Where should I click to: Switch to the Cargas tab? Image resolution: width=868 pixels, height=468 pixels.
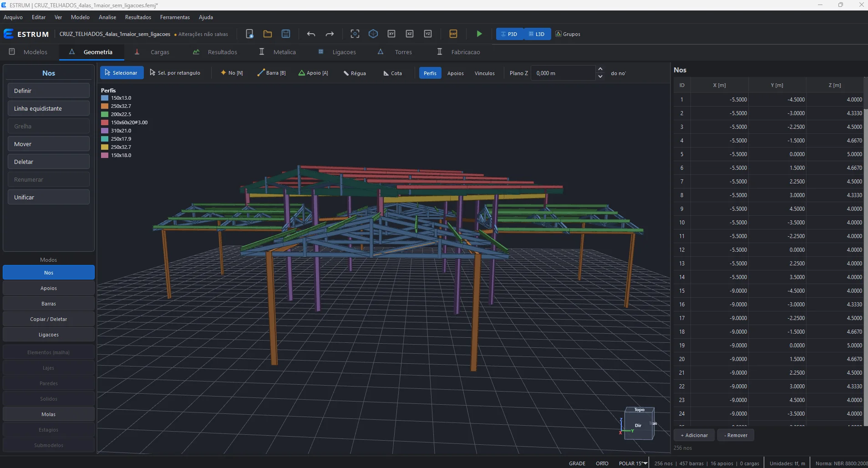click(152, 52)
